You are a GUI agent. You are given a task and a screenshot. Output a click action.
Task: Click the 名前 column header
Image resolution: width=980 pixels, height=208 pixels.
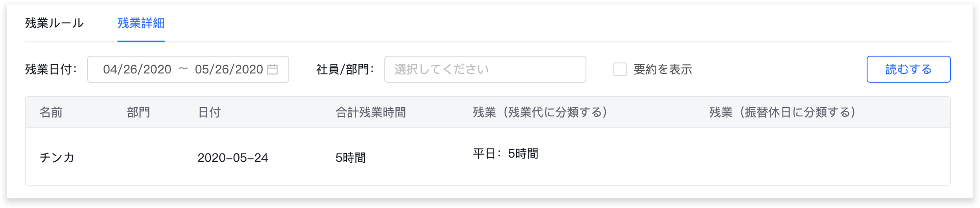pyautogui.click(x=51, y=112)
